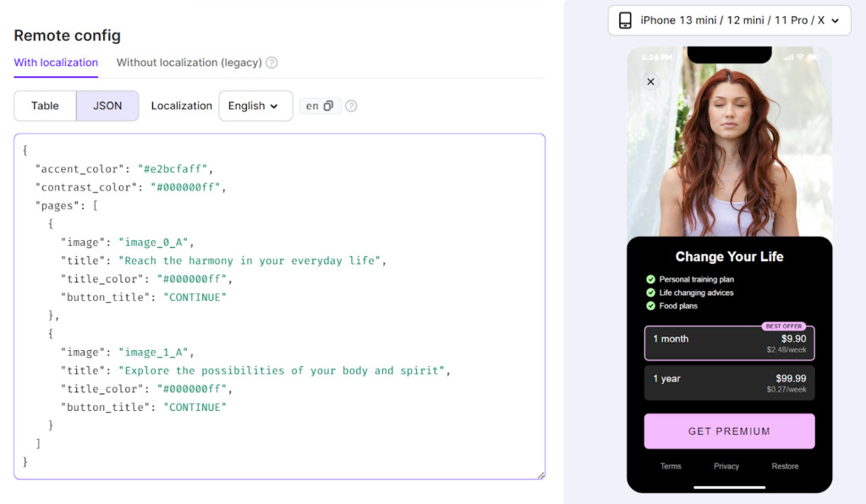The height and width of the screenshot is (504, 866).
Task: Click help icon beside legacy tab
Action: (271, 63)
